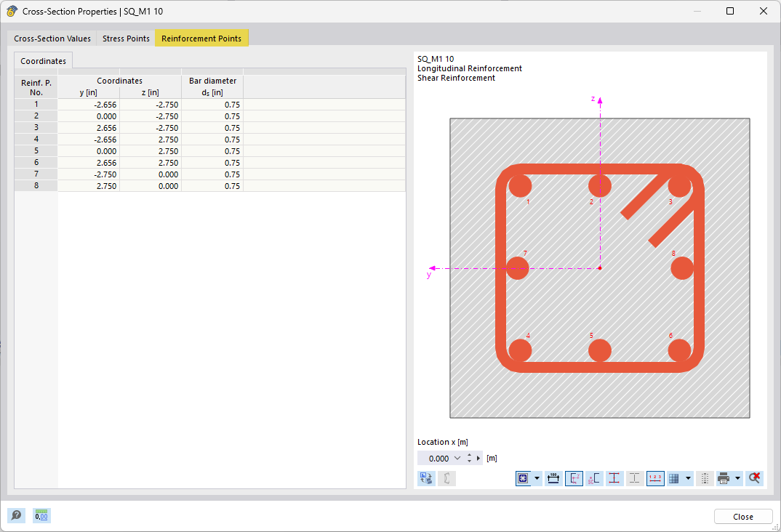
Task: Click the show axis system icon
Action: 572,478
